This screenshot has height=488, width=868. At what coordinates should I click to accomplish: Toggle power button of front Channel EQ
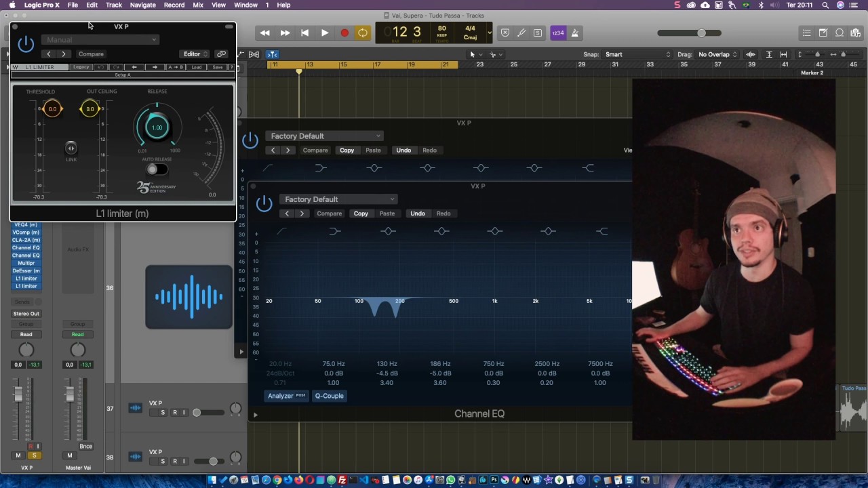pyautogui.click(x=264, y=203)
